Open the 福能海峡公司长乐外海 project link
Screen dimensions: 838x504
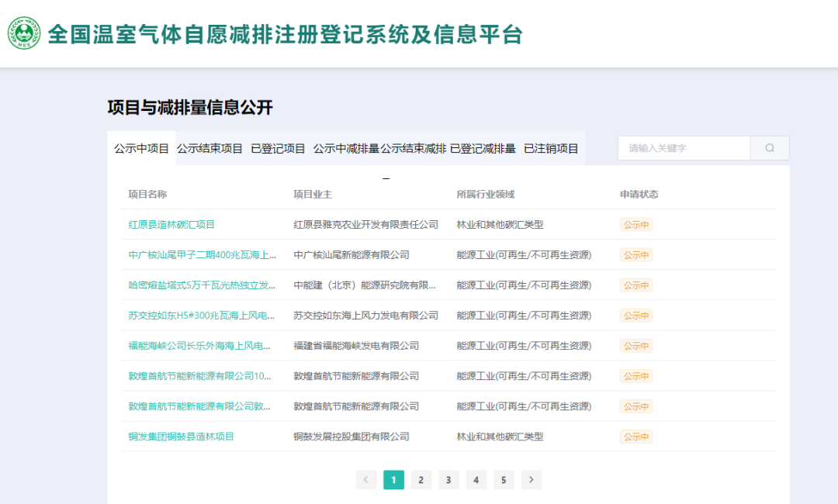coord(199,346)
